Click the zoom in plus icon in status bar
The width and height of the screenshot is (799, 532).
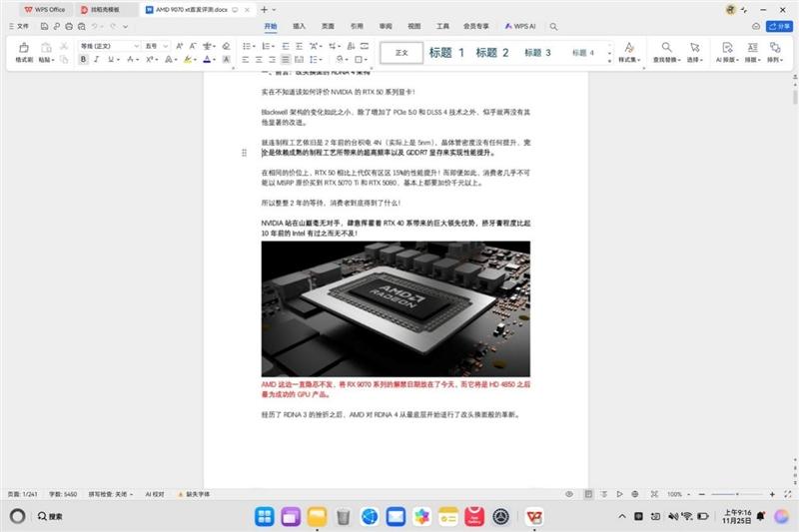tap(772, 494)
